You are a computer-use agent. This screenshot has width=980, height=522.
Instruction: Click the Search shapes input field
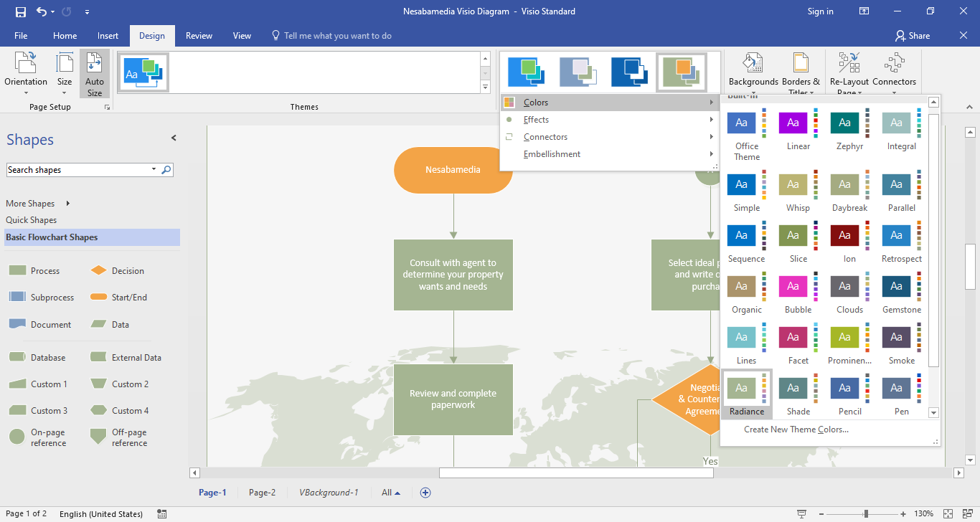77,170
